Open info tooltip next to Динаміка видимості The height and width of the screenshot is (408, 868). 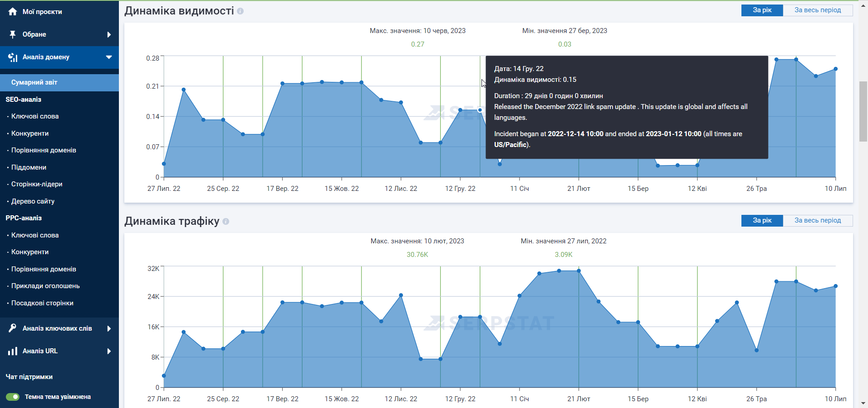pyautogui.click(x=241, y=11)
